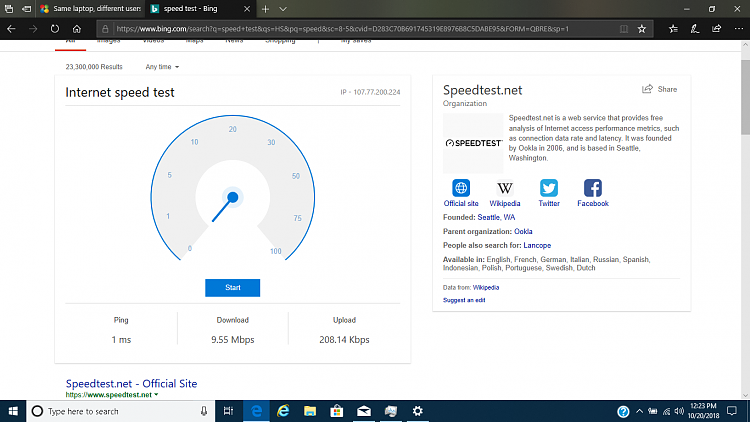This screenshot has height=422, width=750.
Task: Open the Ookla parent organization link
Action: [x=523, y=232]
